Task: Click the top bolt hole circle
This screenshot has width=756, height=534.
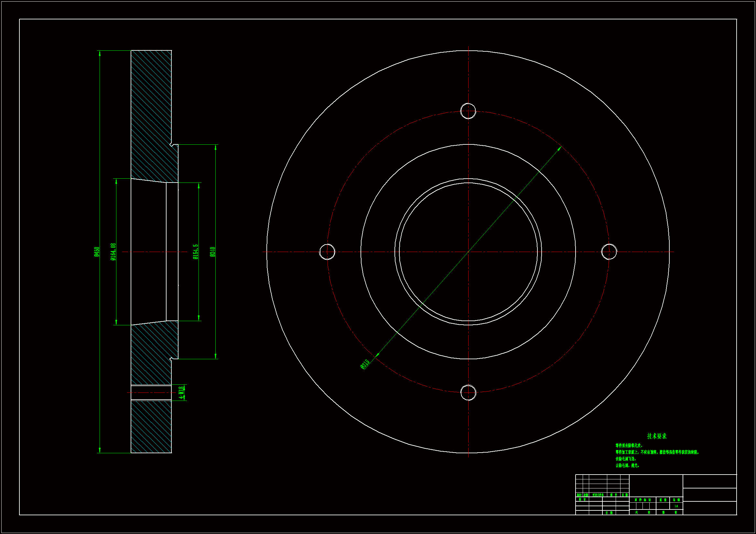Action: [468, 111]
